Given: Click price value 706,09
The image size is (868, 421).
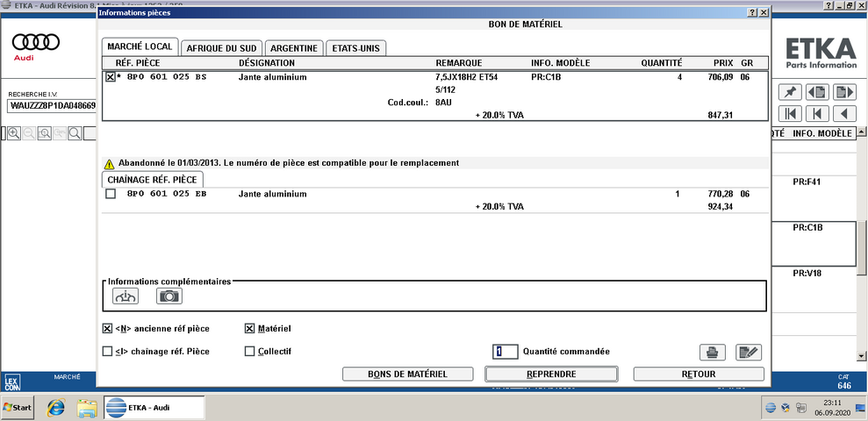Looking at the screenshot, I should click(721, 77).
